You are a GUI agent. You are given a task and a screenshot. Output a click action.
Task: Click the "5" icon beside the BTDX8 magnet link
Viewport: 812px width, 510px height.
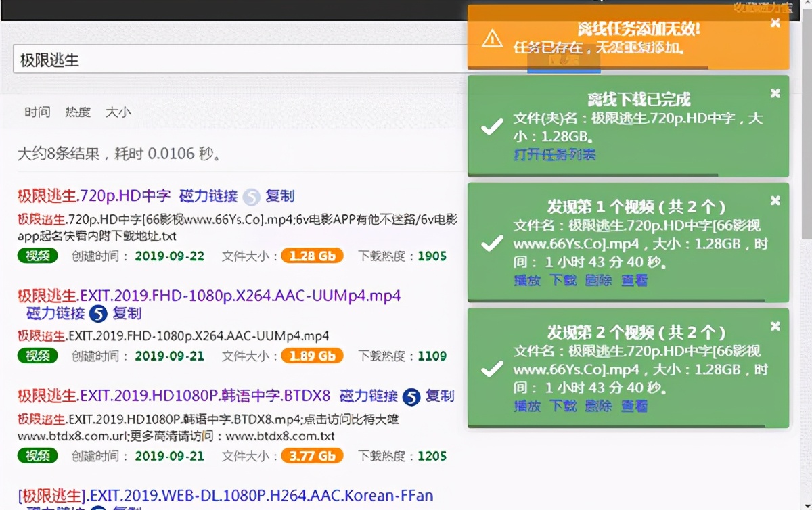409,396
